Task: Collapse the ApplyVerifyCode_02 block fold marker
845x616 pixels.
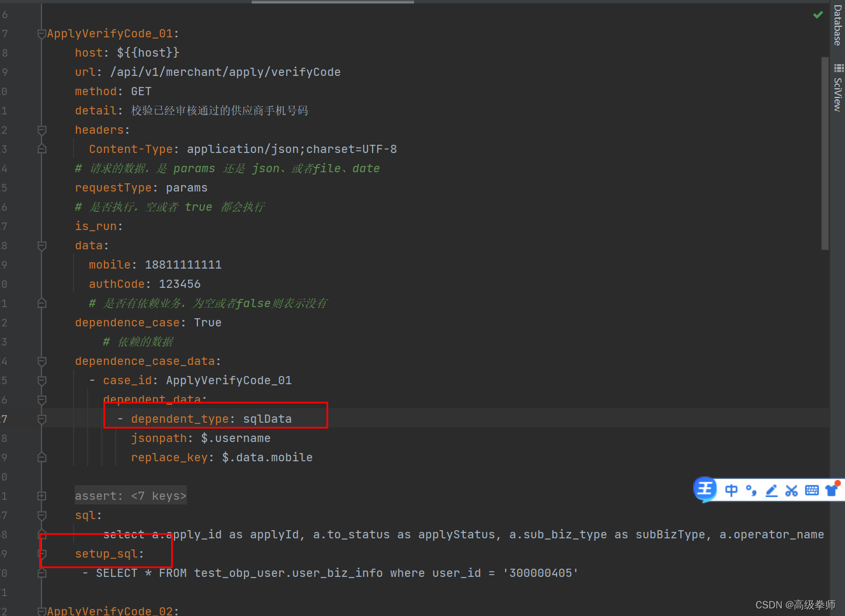Action: coord(41,611)
